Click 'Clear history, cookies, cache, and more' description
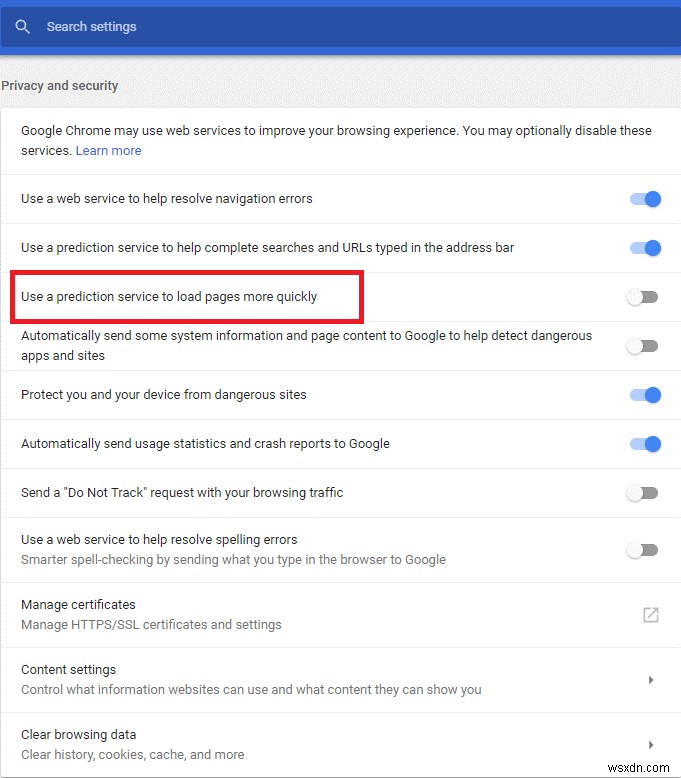The image size is (681, 778). (132, 755)
